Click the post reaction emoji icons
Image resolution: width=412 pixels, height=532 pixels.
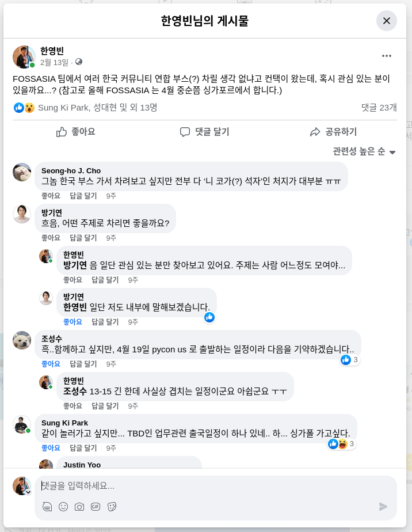click(x=24, y=108)
